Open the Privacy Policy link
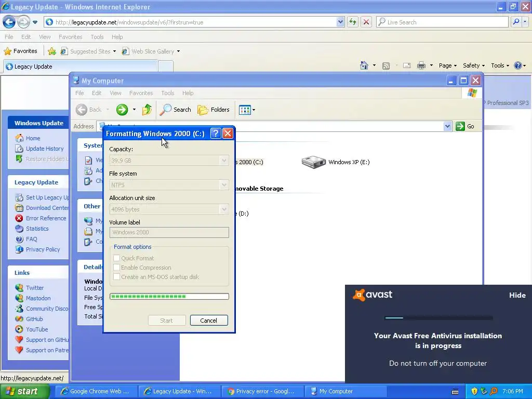Viewport: 532px width, 399px height. (x=43, y=249)
